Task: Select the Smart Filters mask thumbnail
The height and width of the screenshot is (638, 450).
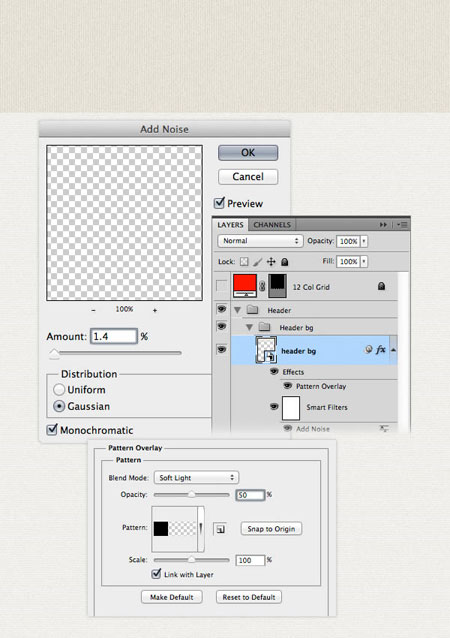Action: [291, 408]
